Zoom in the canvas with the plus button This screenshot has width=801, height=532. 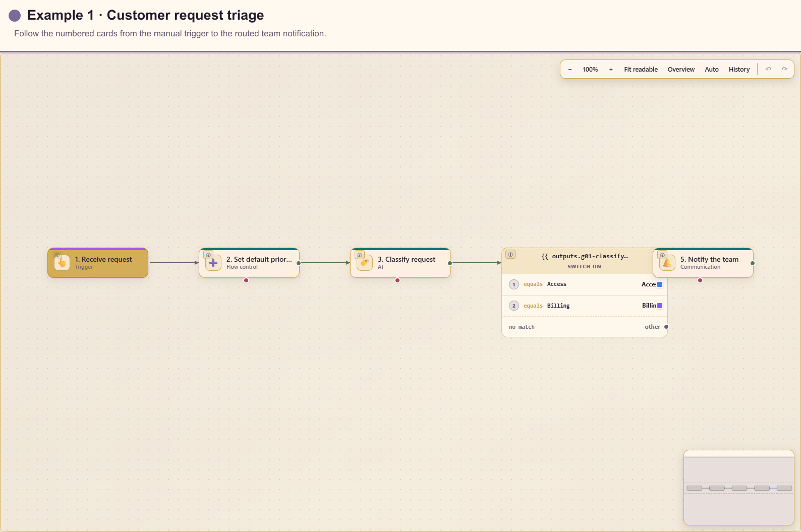(x=611, y=69)
